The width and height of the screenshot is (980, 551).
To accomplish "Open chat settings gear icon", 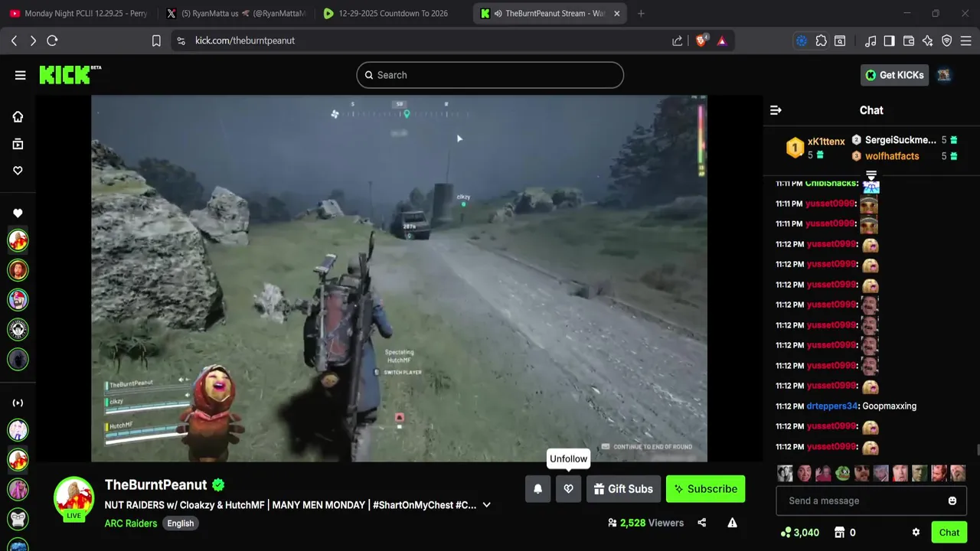I will 916,533.
